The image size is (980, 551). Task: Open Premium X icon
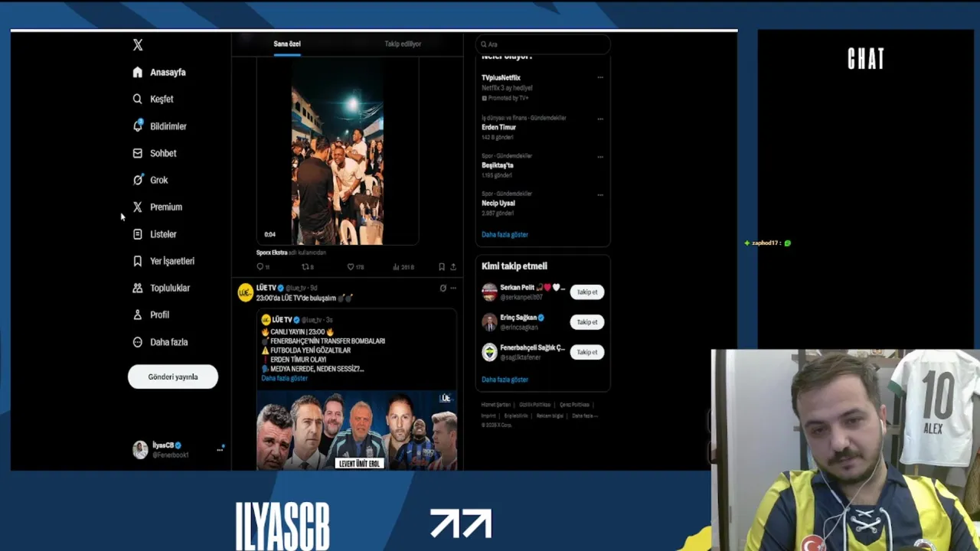coord(138,207)
